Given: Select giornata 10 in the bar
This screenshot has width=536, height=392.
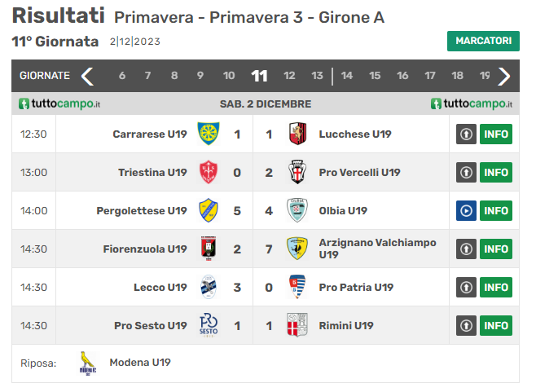Looking at the screenshot, I should [x=229, y=76].
